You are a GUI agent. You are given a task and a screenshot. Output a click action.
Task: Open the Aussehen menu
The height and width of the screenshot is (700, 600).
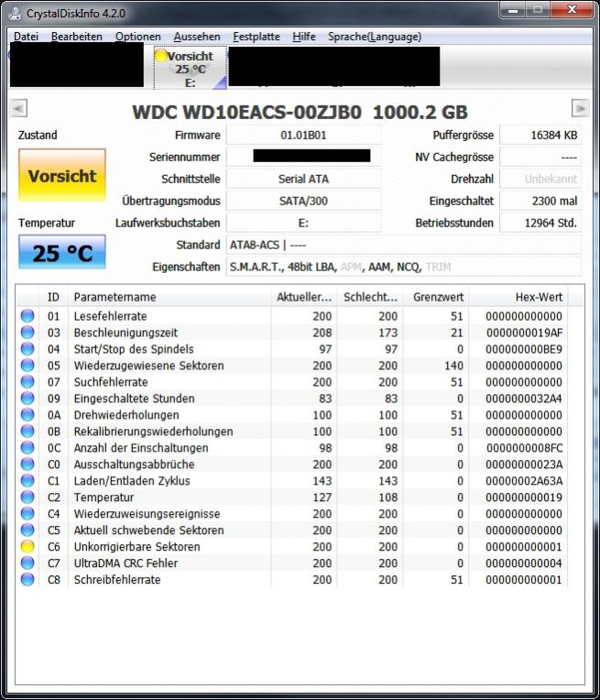coord(197,37)
